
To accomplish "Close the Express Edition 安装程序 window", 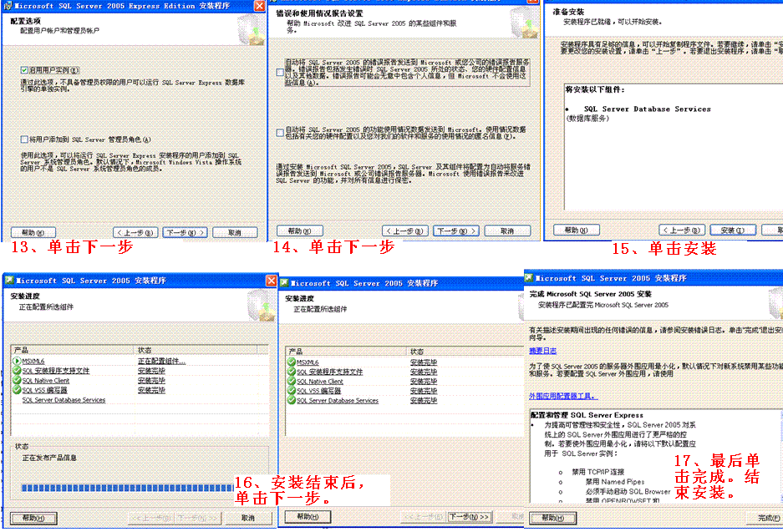I will 260,6.
